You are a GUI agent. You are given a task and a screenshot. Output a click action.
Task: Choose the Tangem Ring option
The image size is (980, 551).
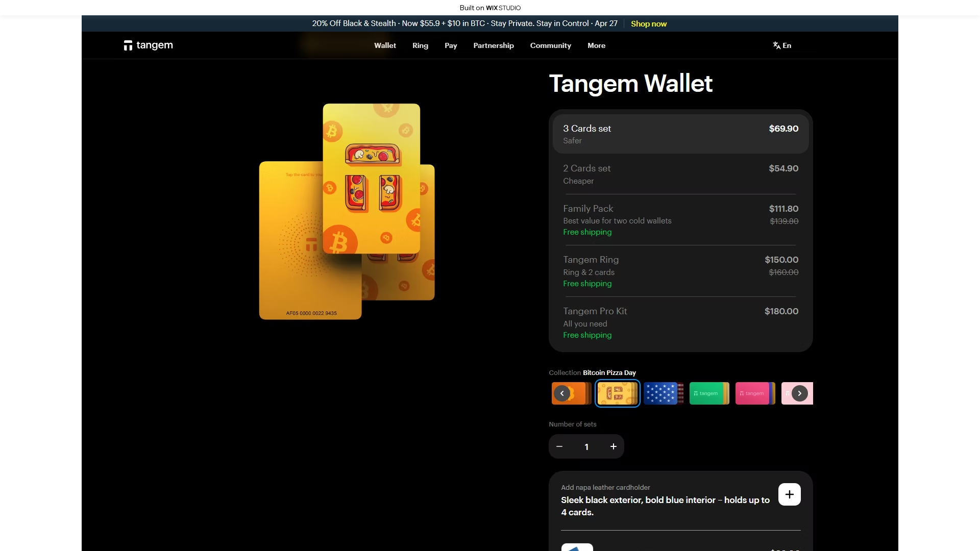(681, 271)
